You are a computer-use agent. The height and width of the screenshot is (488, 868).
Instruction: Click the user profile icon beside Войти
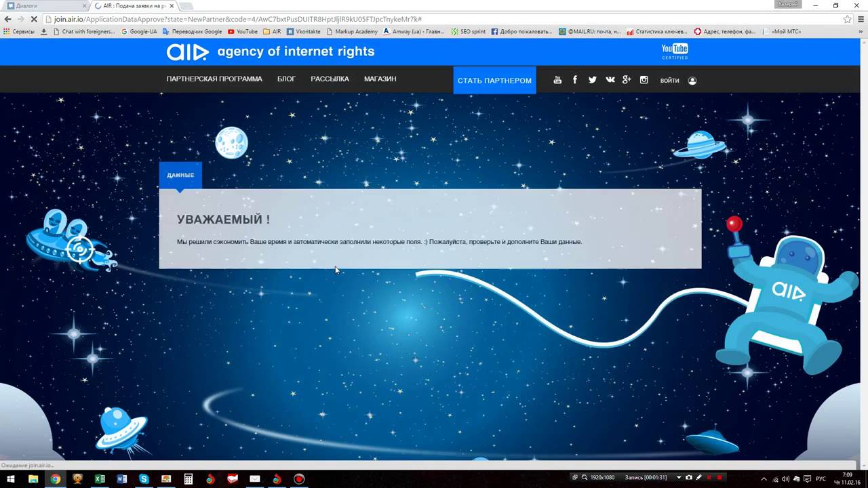(x=692, y=81)
